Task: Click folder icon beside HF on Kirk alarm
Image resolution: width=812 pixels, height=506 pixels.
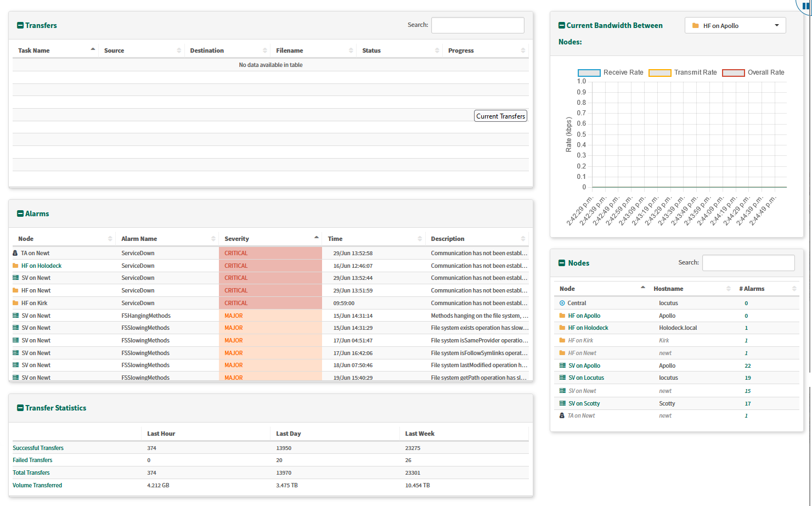Action: (15, 303)
